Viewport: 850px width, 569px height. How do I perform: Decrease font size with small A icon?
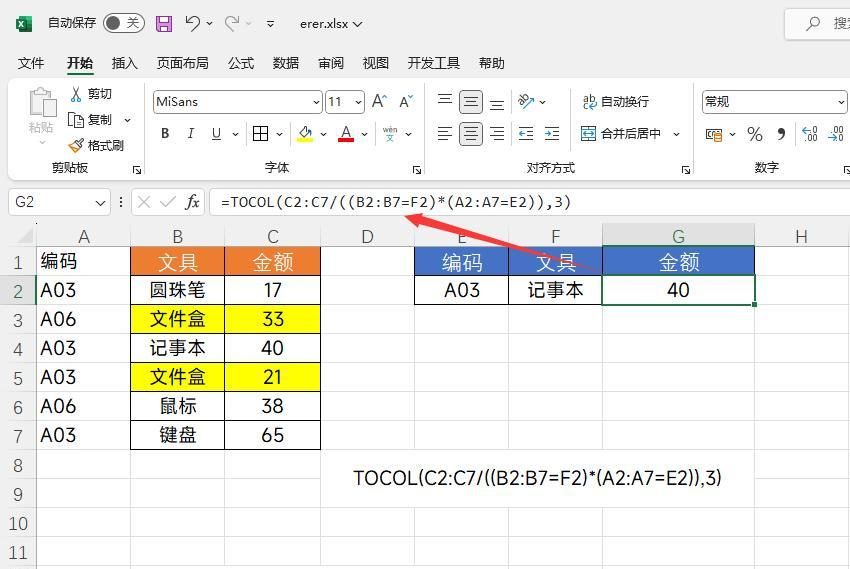406,101
